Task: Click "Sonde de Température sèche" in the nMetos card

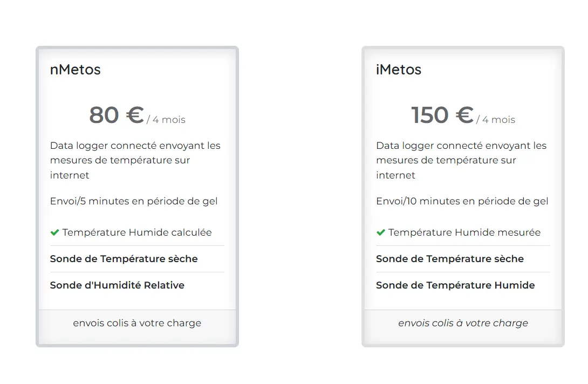Action: pyautogui.click(x=124, y=259)
